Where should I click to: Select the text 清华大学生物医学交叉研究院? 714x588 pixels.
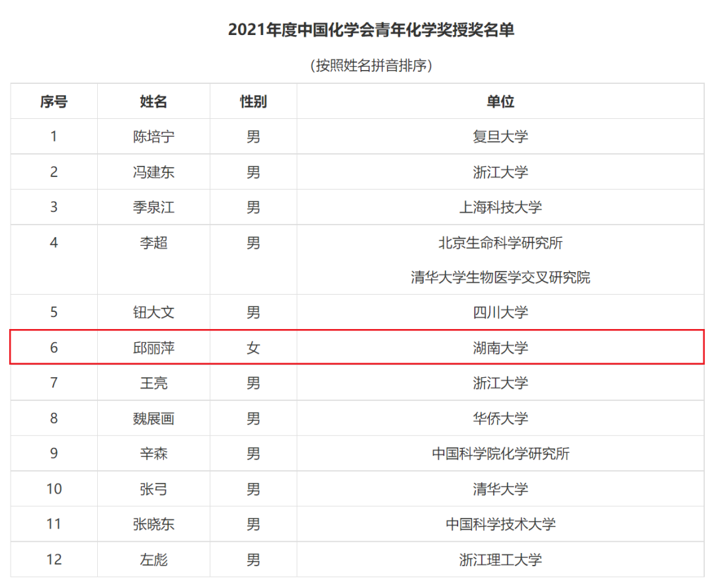coord(500,277)
